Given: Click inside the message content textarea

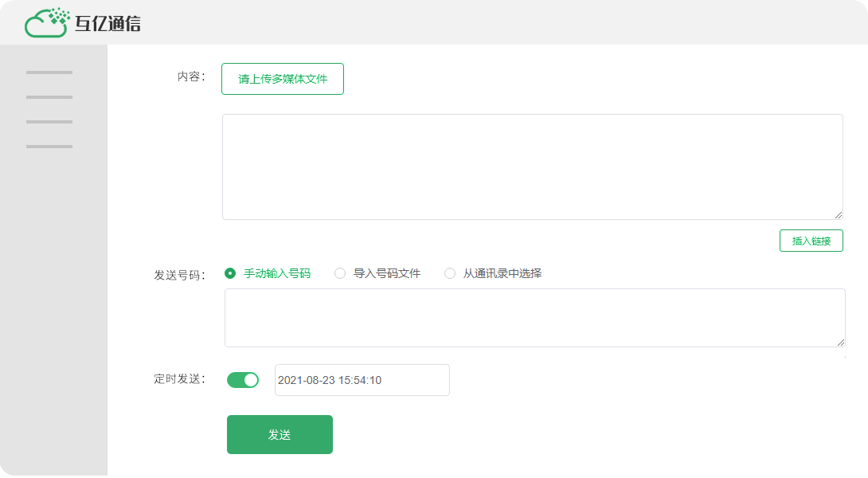Looking at the screenshot, I should click(532, 166).
